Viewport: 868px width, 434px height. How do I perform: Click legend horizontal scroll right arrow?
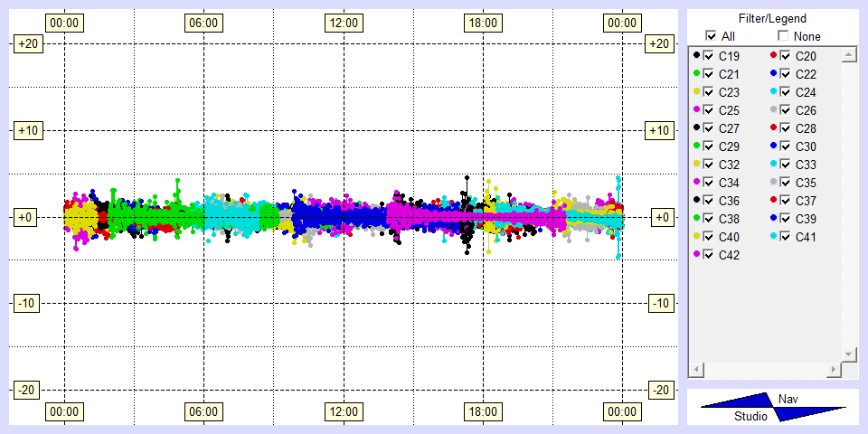click(x=833, y=371)
